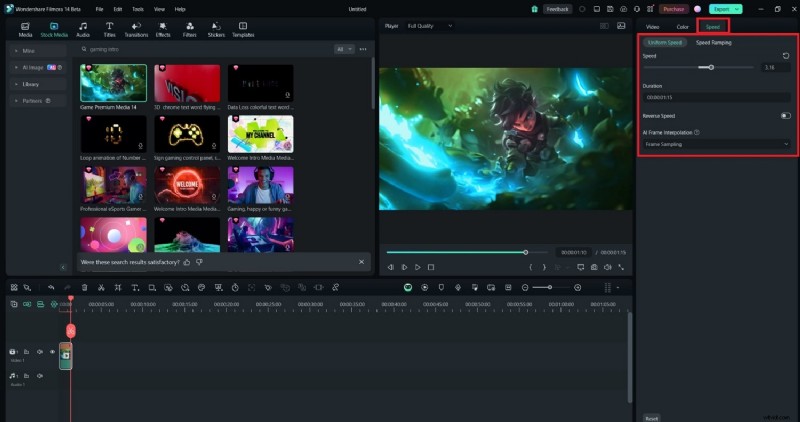Open the Effects panel icon
800x422 pixels.
(x=163, y=28)
